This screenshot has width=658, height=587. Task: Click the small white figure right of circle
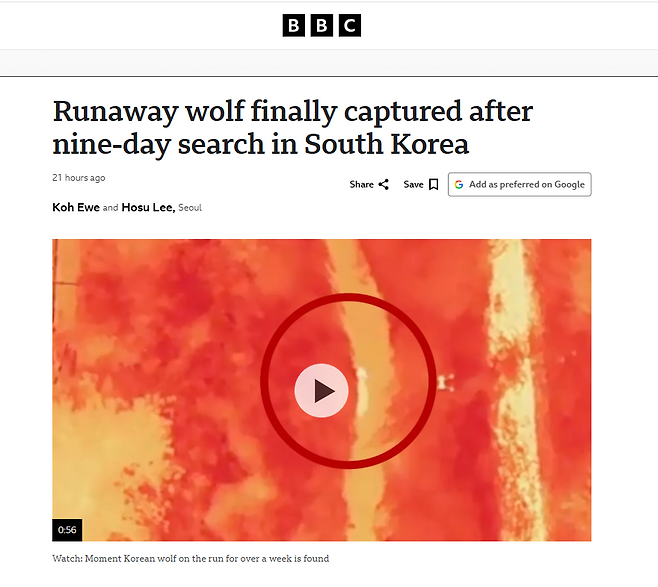coord(445,383)
